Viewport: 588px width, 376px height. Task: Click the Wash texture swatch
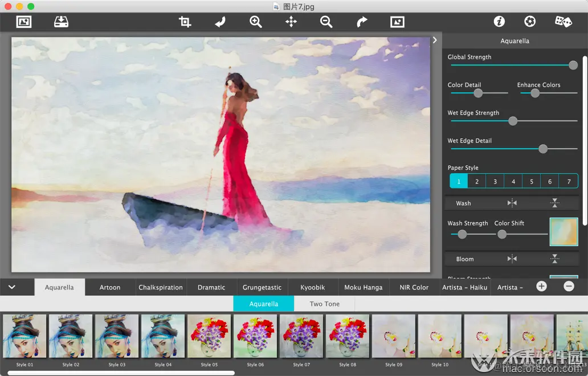click(x=564, y=232)
